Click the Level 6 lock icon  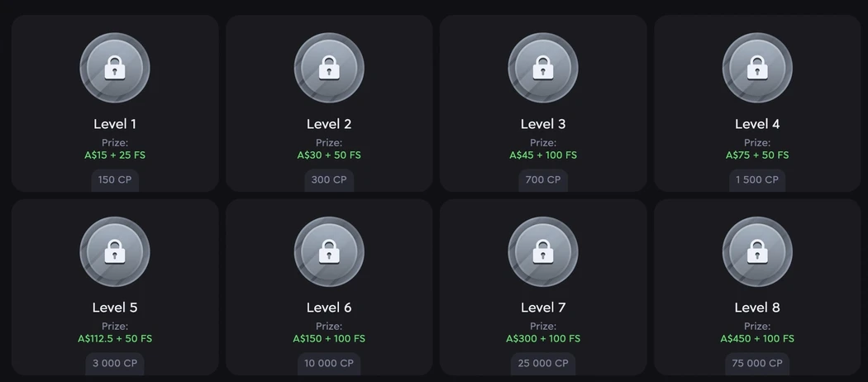(329, 252)
